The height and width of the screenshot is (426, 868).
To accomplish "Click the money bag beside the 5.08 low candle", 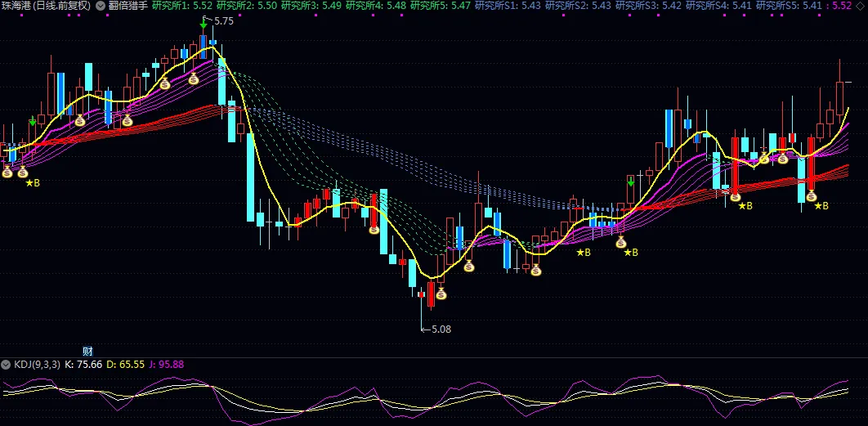I will (441, 293).
